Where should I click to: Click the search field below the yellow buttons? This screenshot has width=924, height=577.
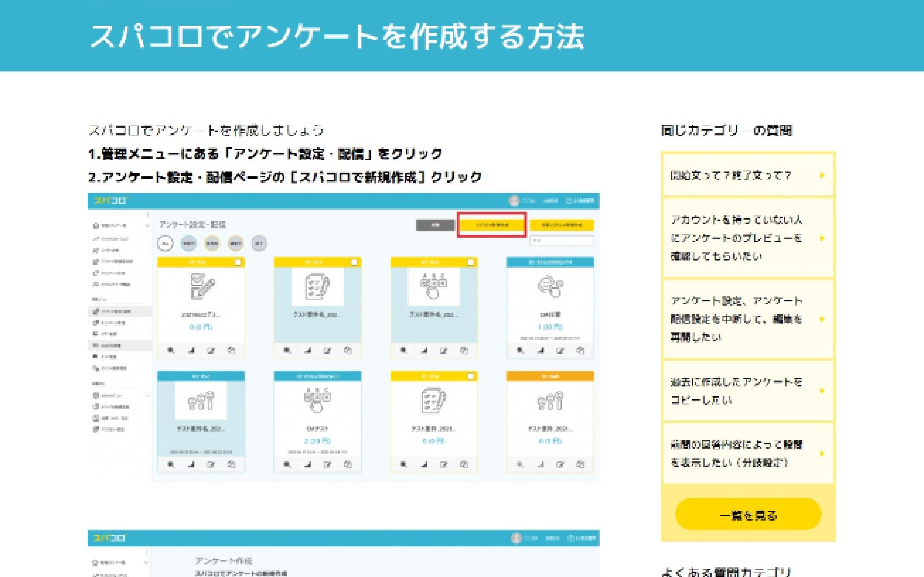click(x=561, y=241)
